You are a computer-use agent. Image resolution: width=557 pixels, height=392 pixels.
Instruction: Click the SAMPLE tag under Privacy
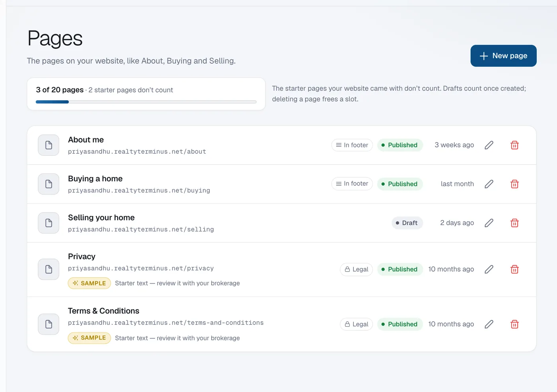click(x=90, y=283)
